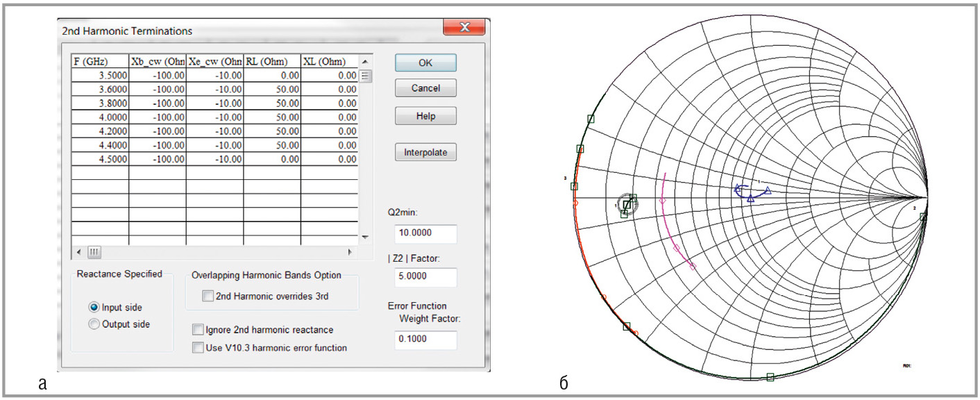This screenshot has width=980, height=400.
Task: Click the |Z2| Factor input field
Action: (x=425, y=276)
